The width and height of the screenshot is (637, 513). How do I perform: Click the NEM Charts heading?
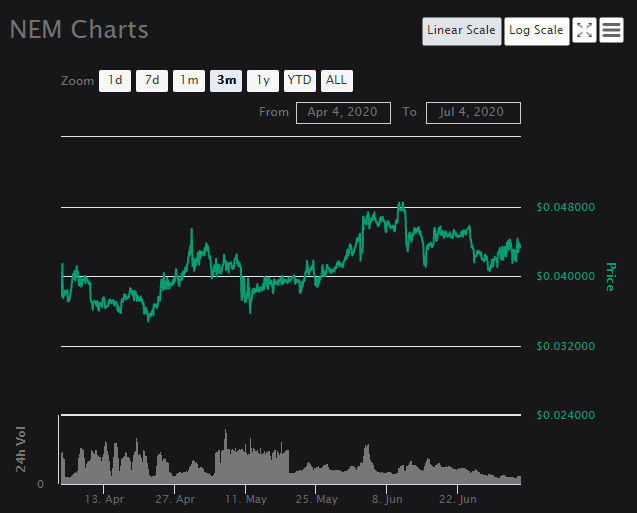tap(79, 30)
